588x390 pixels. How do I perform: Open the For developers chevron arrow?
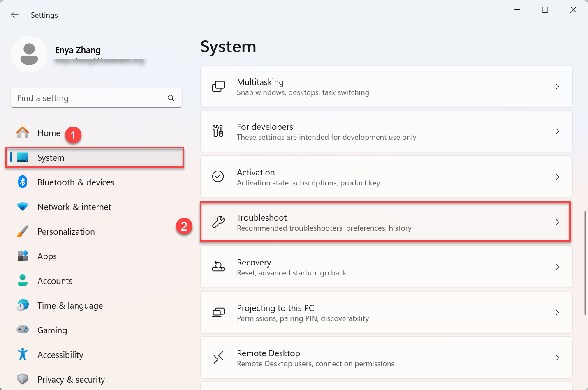point(557,132)
